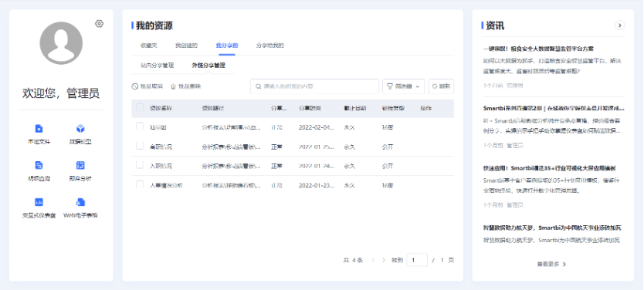This screenshot has width=644, height=290.
Task: Click the 分享时间 column header
Action: coord(310,108)
